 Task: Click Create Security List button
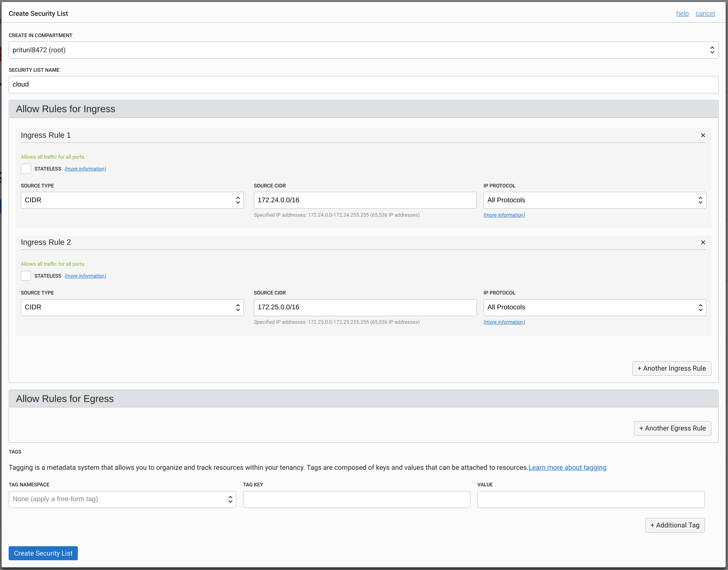pos(43,553)
